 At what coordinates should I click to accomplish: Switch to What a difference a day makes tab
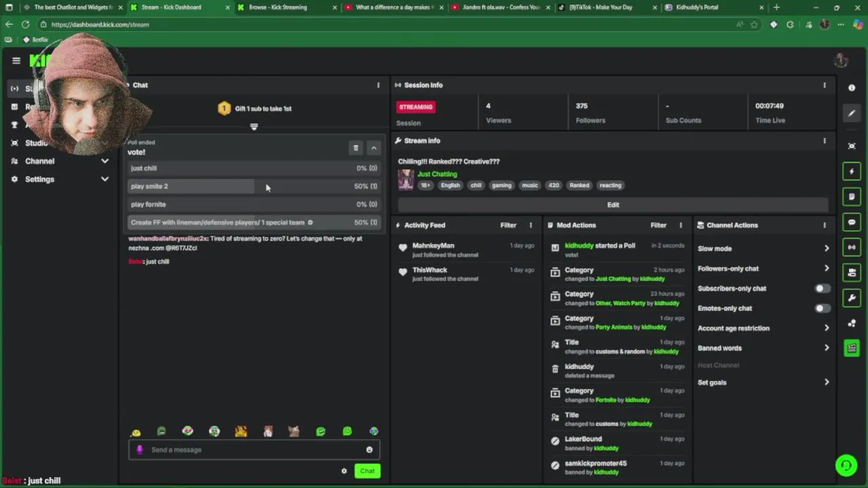point(393,7)
